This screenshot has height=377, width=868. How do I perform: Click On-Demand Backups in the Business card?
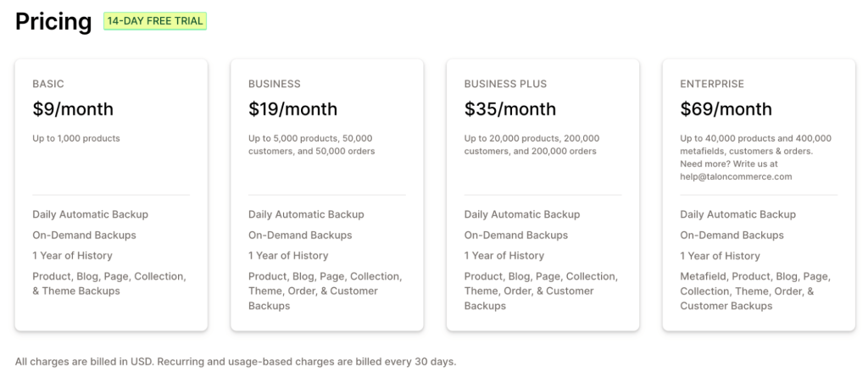(x=300, y=236)
